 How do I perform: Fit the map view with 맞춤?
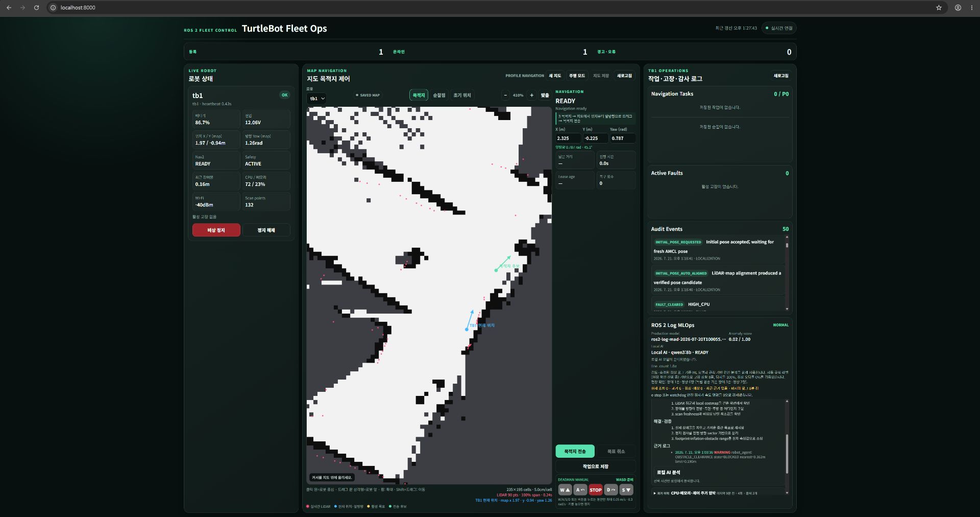click(x=545, y=95)
